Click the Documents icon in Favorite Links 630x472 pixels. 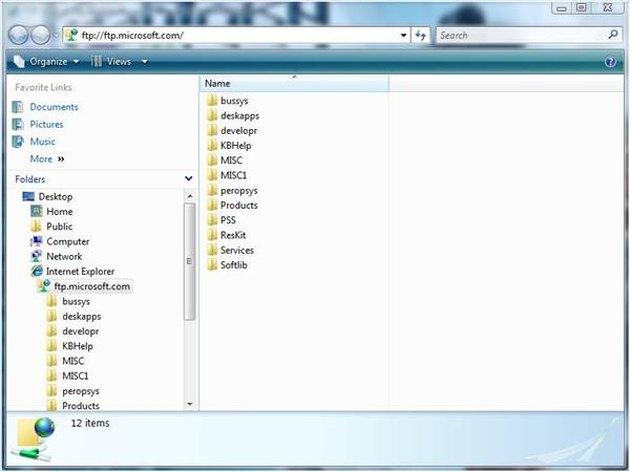(x=18, y=107)
